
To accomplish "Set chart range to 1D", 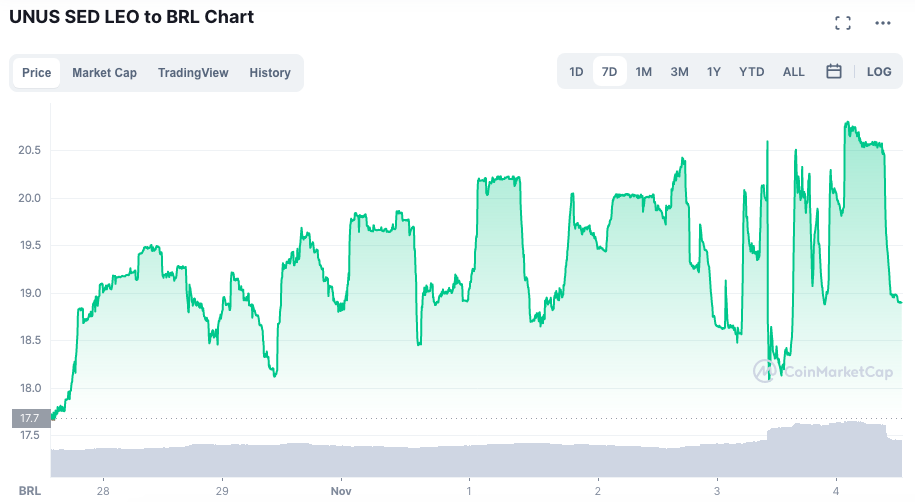I will tap(576, 72).
